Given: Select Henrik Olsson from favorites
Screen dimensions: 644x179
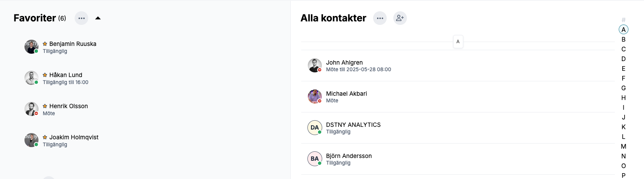Looking at the screenshot, I should (68, 106).
